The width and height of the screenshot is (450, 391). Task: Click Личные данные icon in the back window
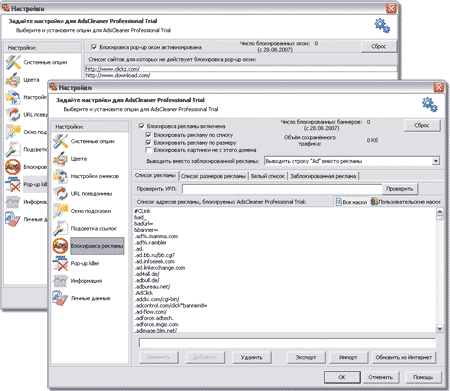[x=13, y=219]
